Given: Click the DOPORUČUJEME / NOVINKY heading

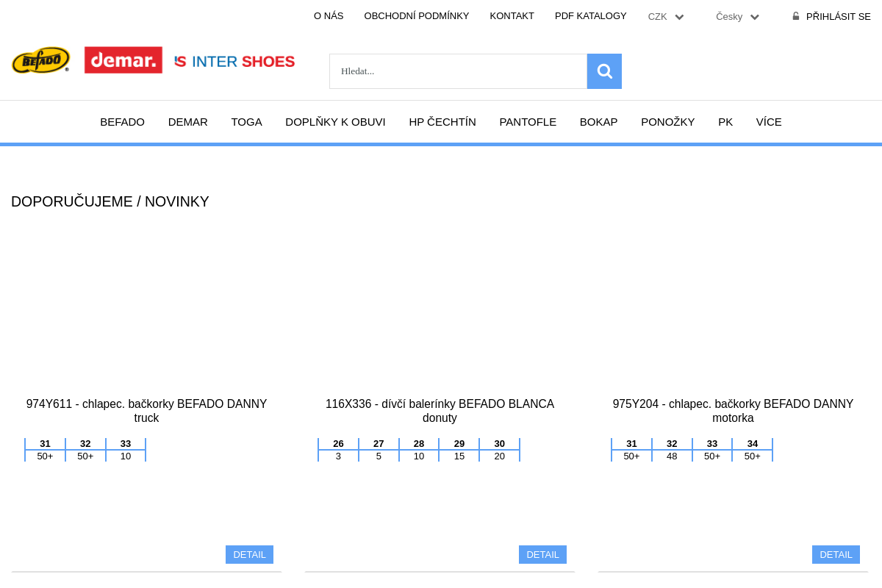Looking at the screenshot, I should (x=110, y=201).
